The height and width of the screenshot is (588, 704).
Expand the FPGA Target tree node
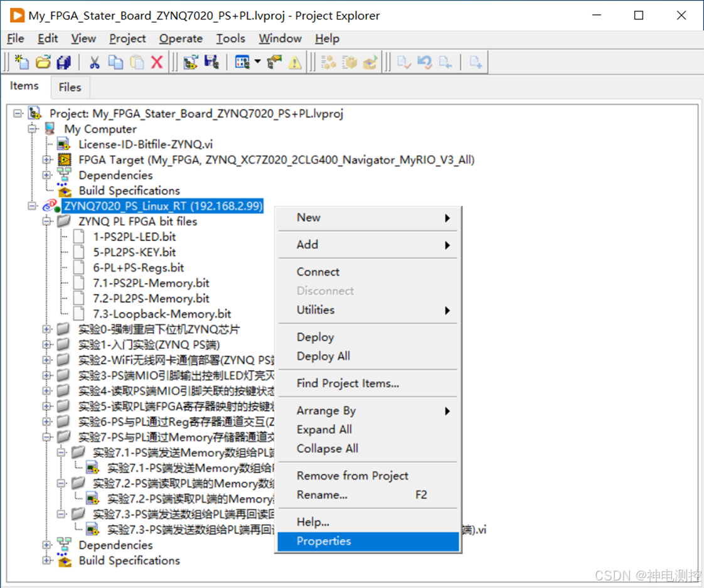pyautogui.click(x=46, y=159)
